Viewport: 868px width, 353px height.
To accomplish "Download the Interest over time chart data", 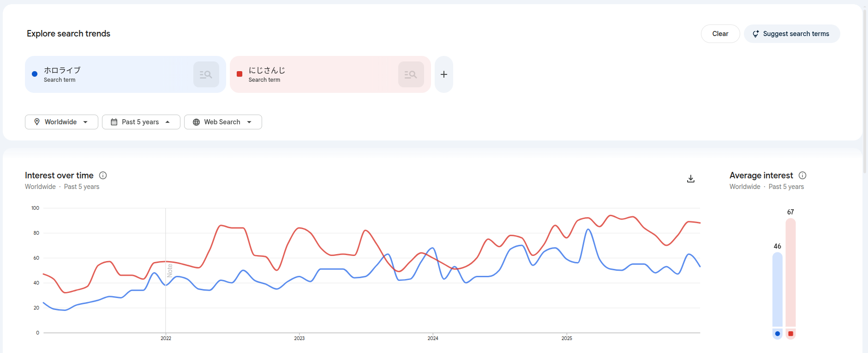I will pyautogui.click(x=691, y=179).
